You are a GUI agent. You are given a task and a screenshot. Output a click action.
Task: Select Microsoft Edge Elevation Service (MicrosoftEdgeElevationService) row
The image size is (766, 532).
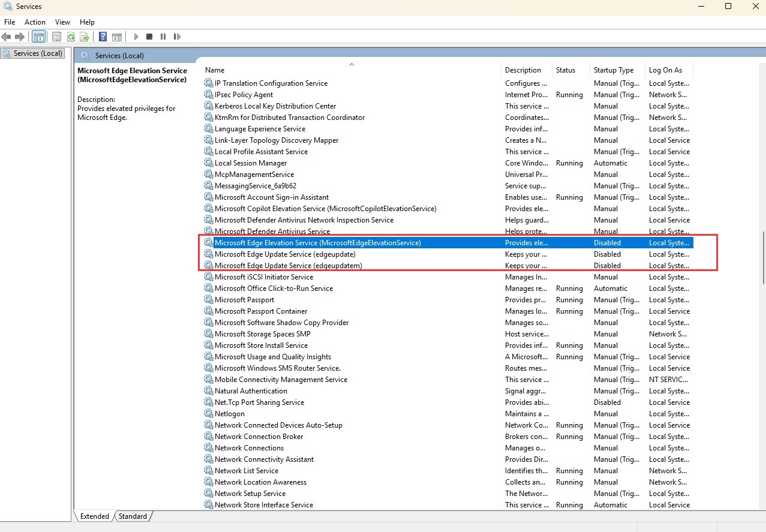(x=448, y=243)
